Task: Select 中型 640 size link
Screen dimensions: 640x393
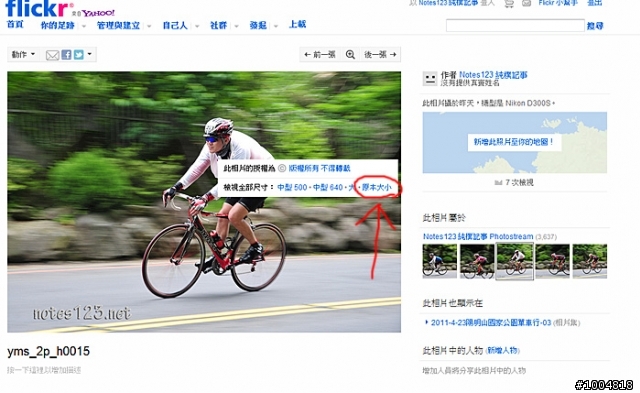Action: pos(328,187)
